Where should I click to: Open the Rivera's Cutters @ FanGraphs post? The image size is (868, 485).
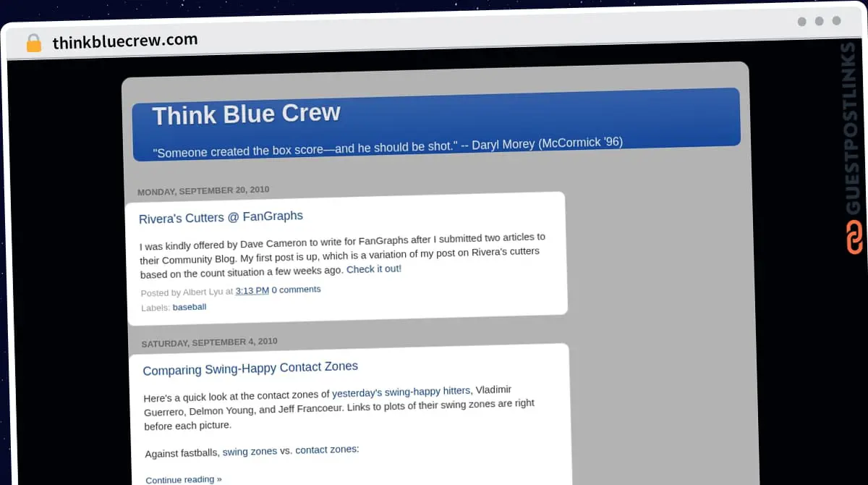[221, 217]
